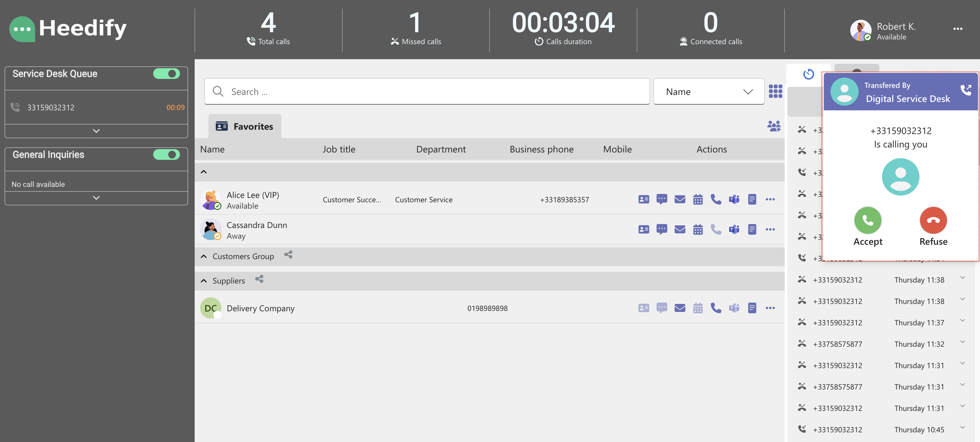Viewport: 980px width, 442px height.
Task: Click Alice Lee (VIP) contact name
Action: (253, 195)
